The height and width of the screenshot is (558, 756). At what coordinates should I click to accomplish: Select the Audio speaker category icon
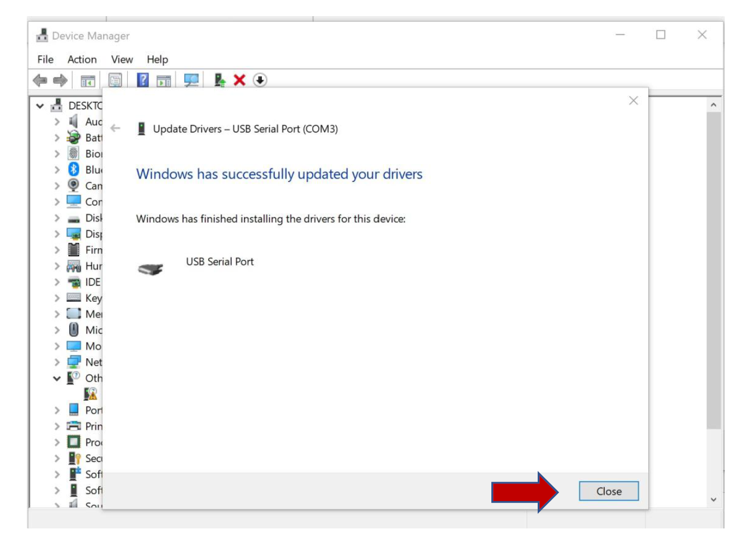(x=73, y=121)
